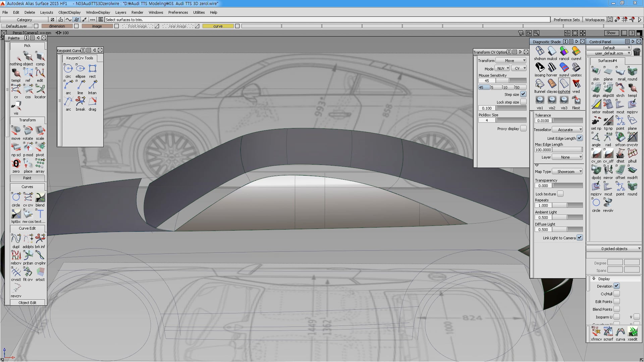Screen dimensions: 644x362
Task: Expand the Map Type Showroom dropdown
Action: coord(567,172)
